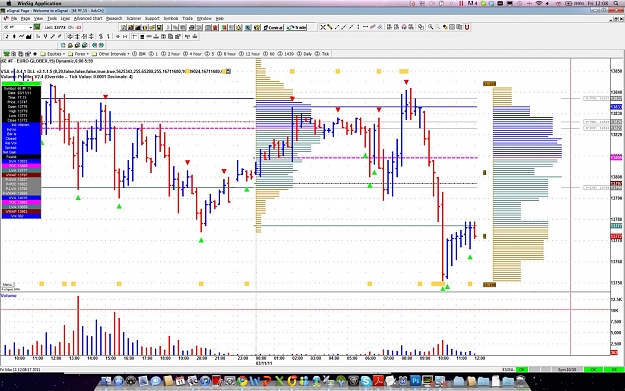Image resolution: width=625 pixels, height=391 pixels.
Task: Open the Window menu
Action: [204, 18]
